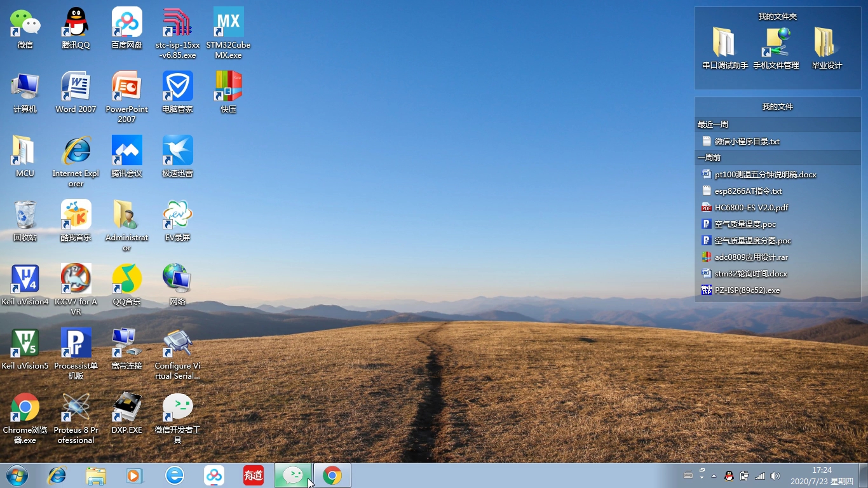This screenshot has width=868, height=488.
Task: Select the STM32CubeMX.exe desktop icon
Action: [228, 33]
